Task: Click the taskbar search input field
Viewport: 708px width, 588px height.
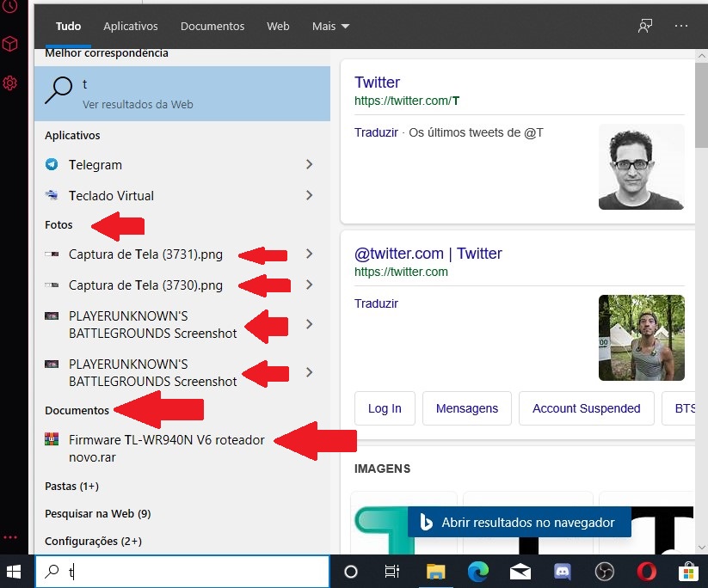Action: pyautogui.click(x=182, y=572)
